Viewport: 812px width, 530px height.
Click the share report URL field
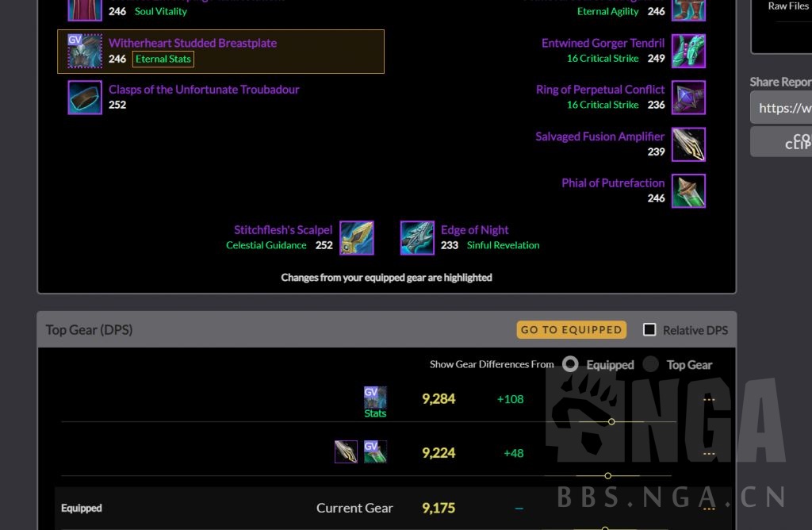[781, 107]
